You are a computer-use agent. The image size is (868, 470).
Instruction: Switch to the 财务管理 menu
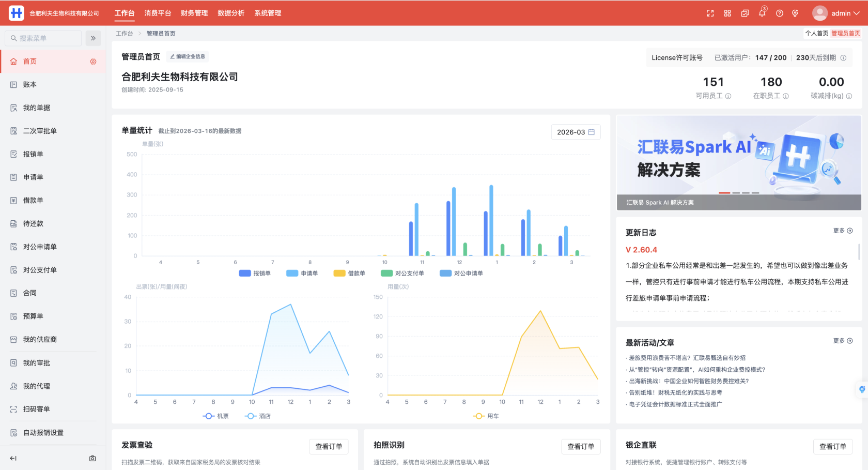tap(194, 13)
